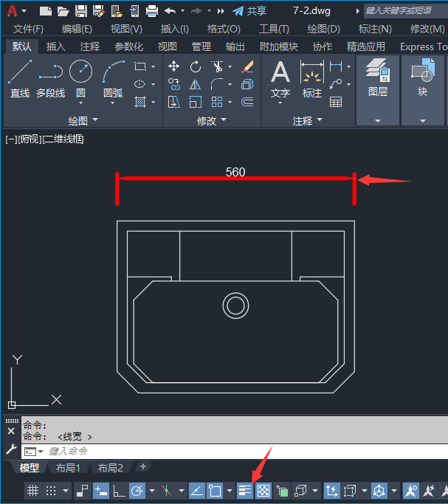Switch to the 布局1 layout tab
Image resolution: width=448 pixels, height=504 pixels.
pos(68,468)
